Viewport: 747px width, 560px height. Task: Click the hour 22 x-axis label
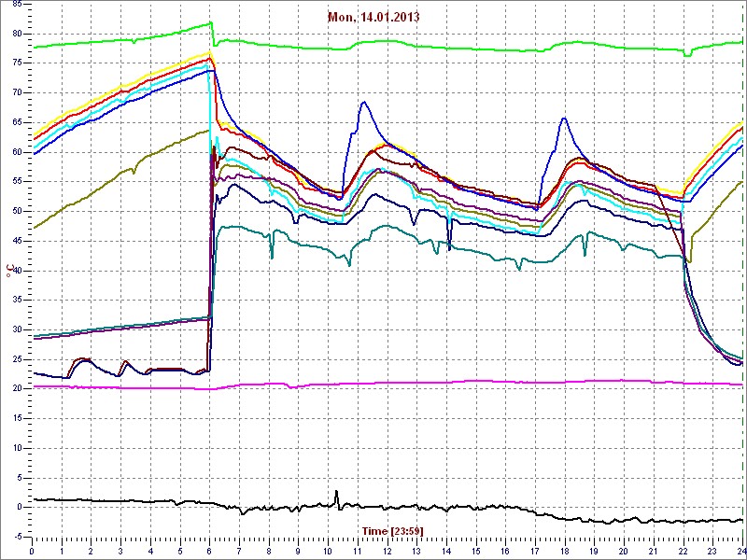(684, 552)
